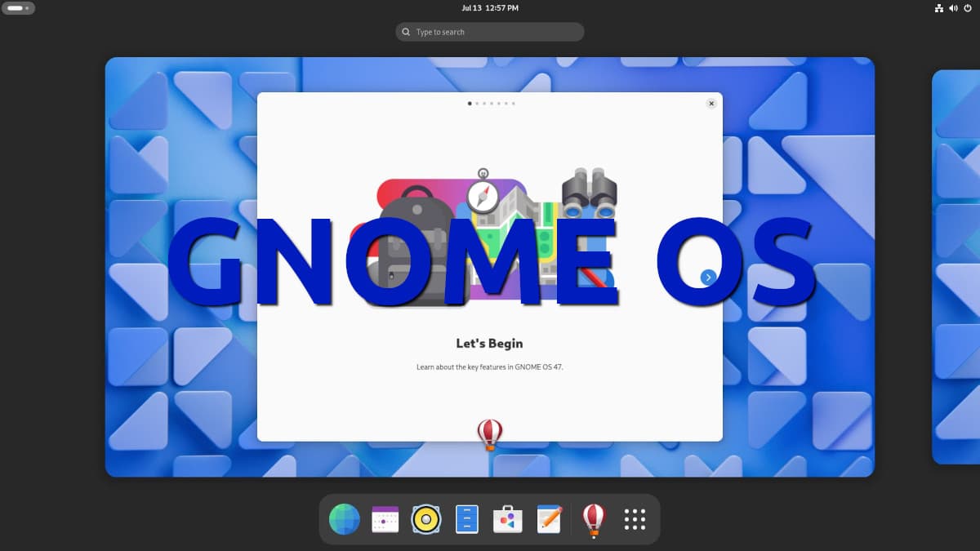
Task: Select the running Tour balloon icon in dock
Action: (x=594, y=520)
